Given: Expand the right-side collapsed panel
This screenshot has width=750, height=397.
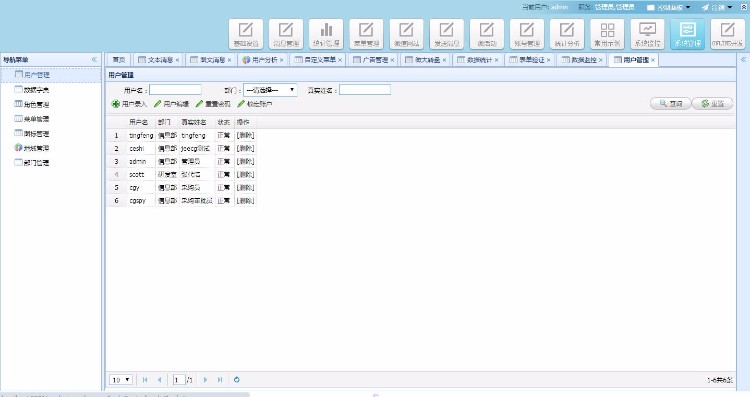Looking at the screenshot, I should [743, 59].
